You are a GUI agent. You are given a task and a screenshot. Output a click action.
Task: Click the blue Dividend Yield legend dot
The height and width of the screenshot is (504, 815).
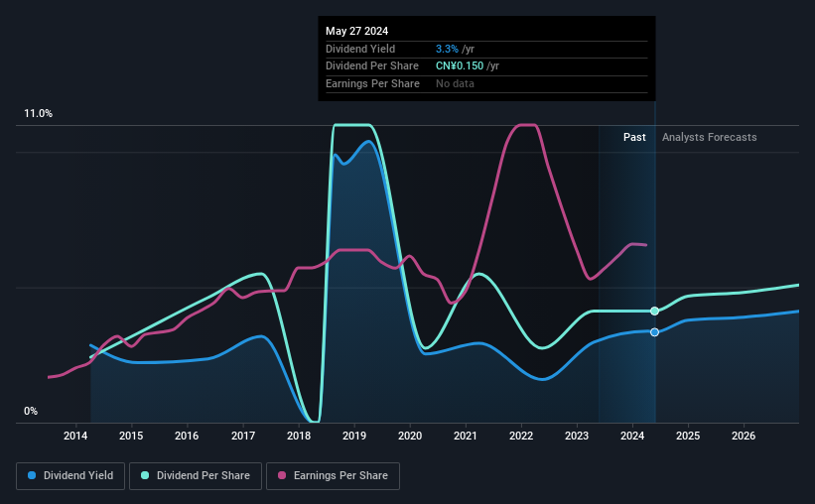32,475
